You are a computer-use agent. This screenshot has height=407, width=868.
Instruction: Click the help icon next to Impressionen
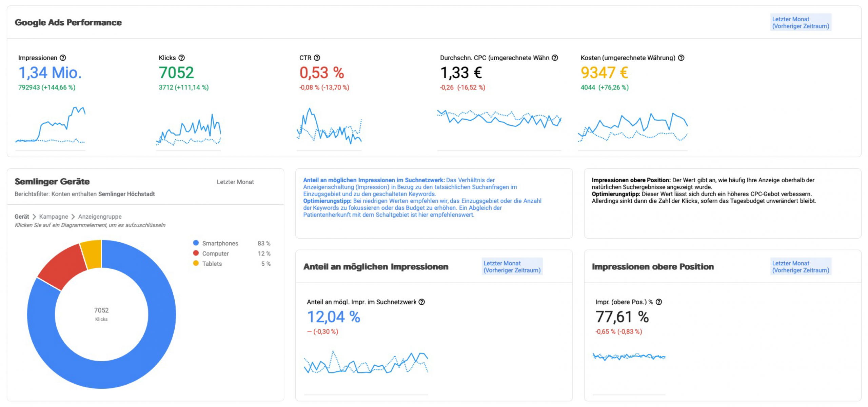pos(63,58)
